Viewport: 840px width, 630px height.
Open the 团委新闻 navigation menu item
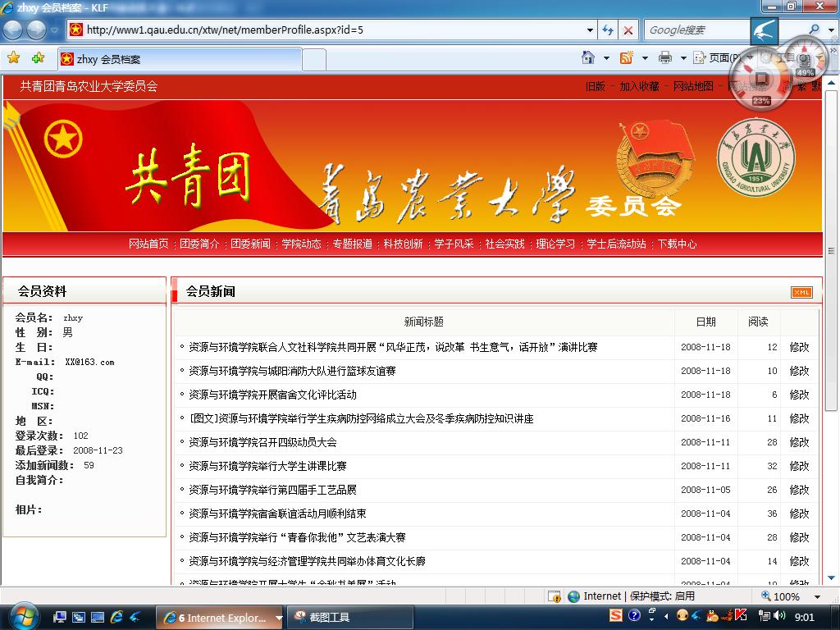coord(250,244)
